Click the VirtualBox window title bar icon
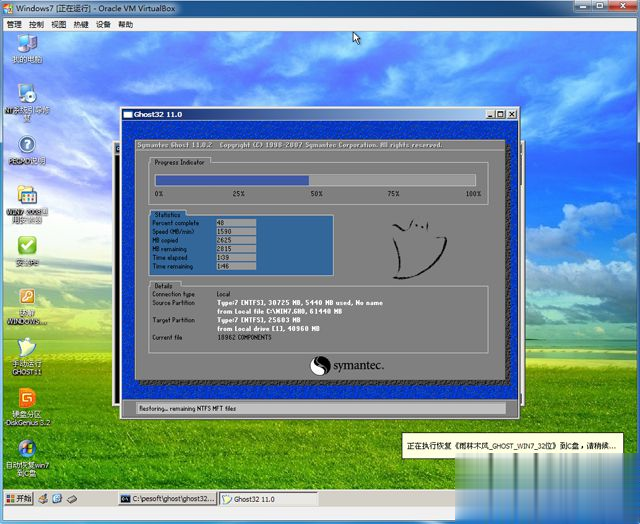The image size is (640, 524). tap(8, 8)
